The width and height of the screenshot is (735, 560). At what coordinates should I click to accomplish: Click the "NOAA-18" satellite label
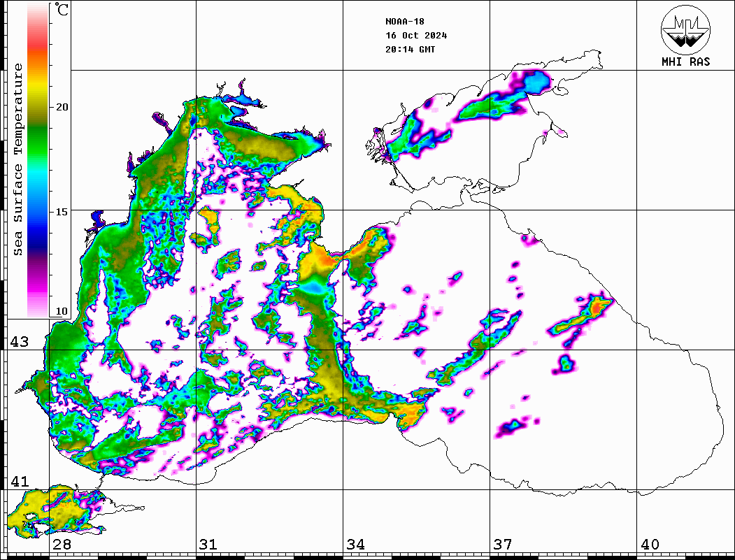pyautogui.click(x=405, y=22)
